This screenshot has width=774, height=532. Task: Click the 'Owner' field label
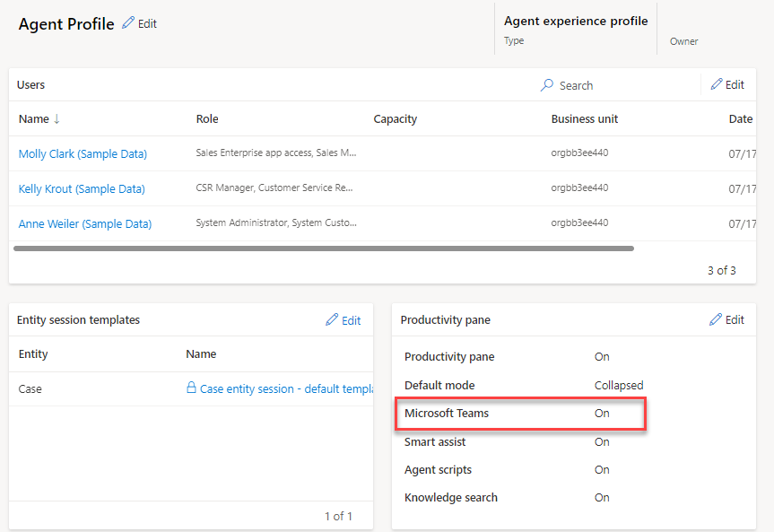click(x=683, y=41)
